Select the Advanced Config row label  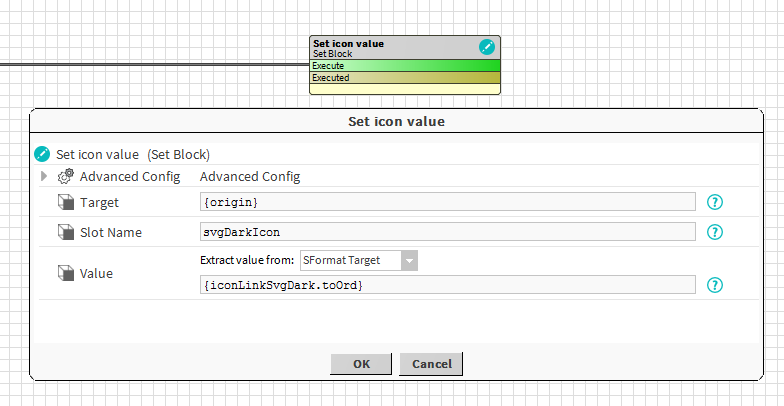(x=130, y=177)
